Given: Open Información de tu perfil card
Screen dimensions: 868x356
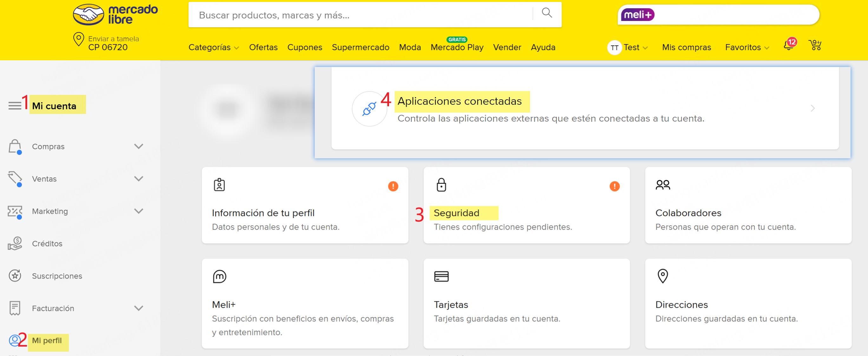Looking at the screenshot, I should pos(305,205).
